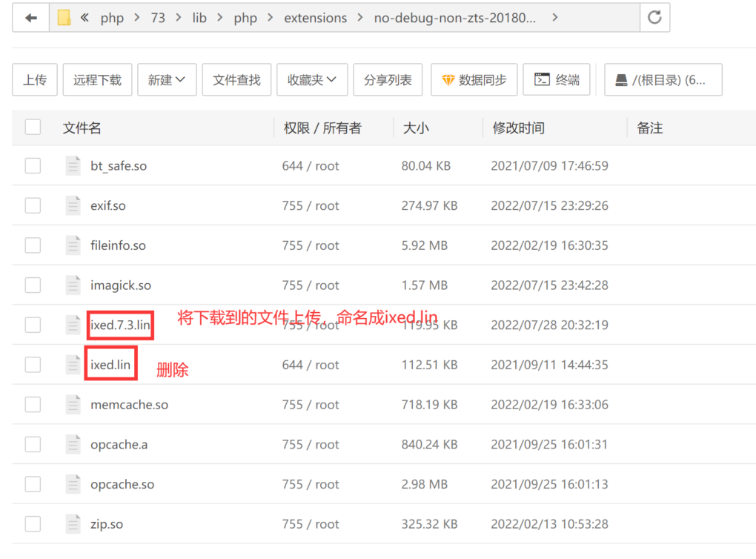Go to the '73' folder in path

158,18
